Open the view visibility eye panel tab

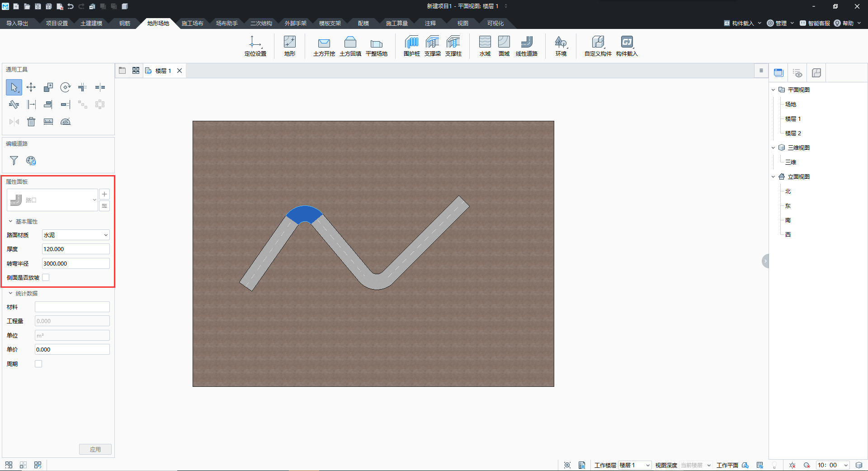click(797, 73)
